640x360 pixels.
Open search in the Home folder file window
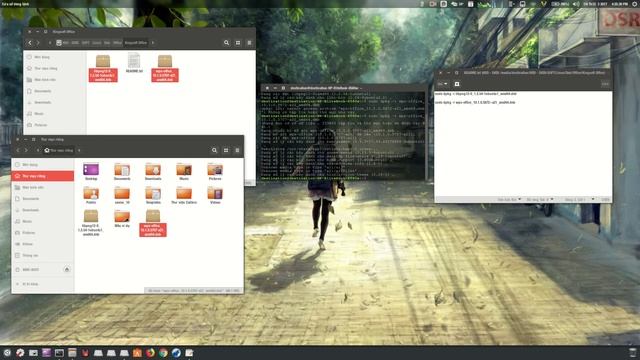214,150
